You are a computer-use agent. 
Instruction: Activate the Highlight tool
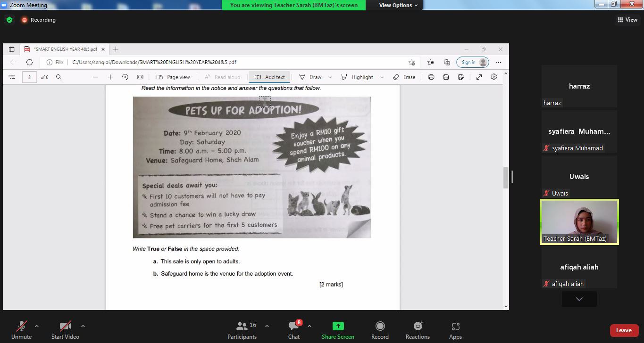click(357, 77)
